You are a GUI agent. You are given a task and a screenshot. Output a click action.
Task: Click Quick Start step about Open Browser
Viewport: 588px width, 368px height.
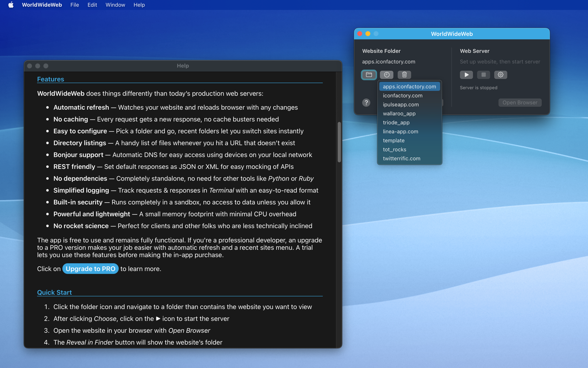coord(132,331)
